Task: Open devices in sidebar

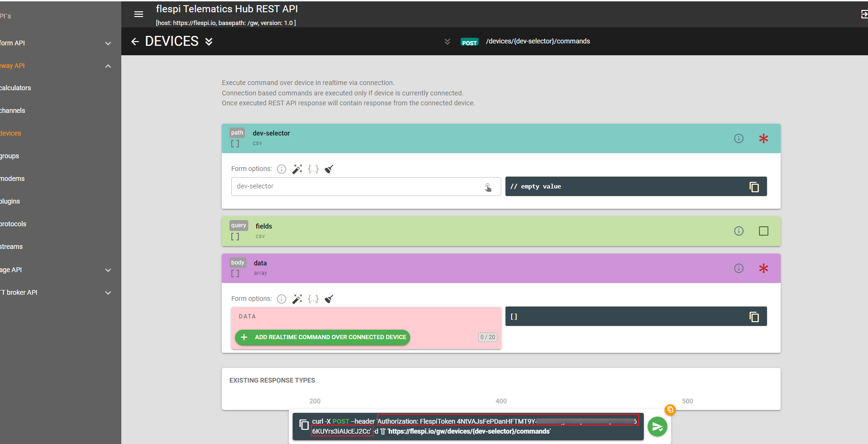Action: click(10, 133)
